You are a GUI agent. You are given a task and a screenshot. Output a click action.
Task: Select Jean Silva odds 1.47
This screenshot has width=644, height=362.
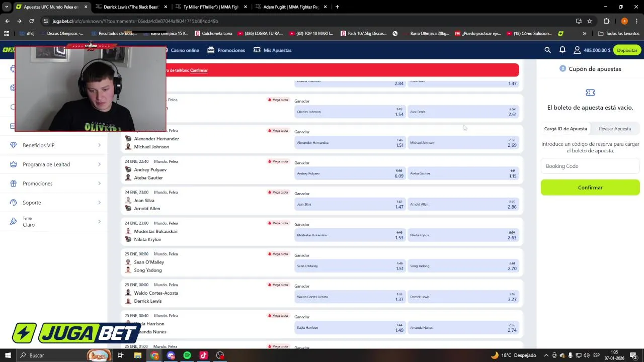pyautogui.click(x=350, y=205)
